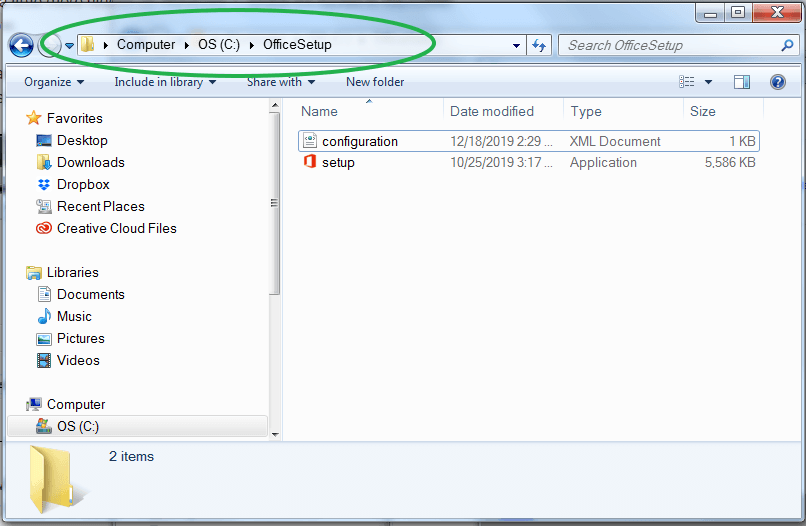The image size is (806, 526).
Task: Select the configuration XML document
Action: pyautogui.click(x=359, y=141)
